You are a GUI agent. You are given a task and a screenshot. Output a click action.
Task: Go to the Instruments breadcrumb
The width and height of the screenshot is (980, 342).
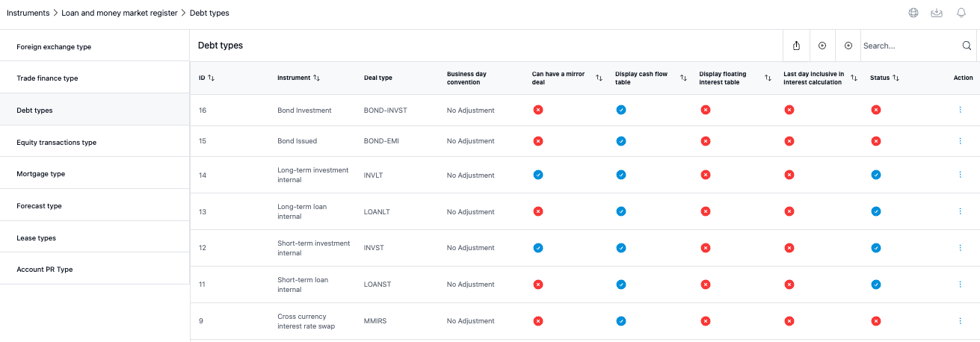tap(28, 13)
